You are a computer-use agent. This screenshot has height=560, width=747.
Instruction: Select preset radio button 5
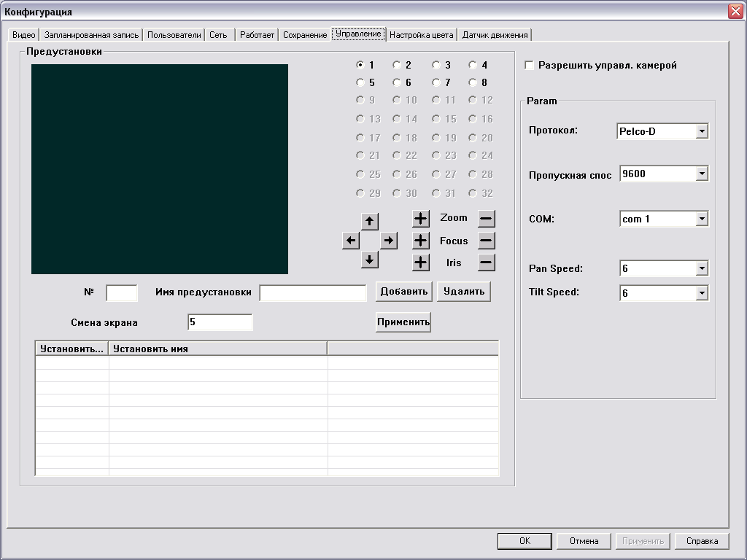click(360, 83)
